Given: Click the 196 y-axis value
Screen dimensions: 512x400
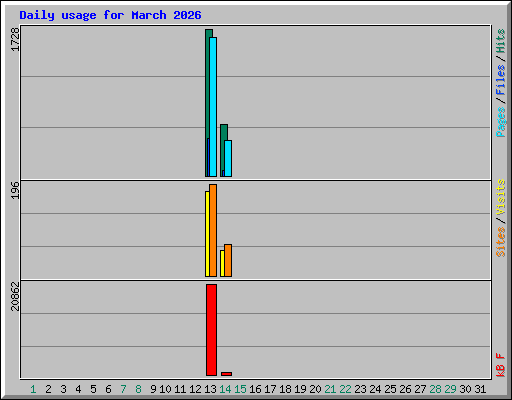Looking at the screenshot, I should point(15,190).
